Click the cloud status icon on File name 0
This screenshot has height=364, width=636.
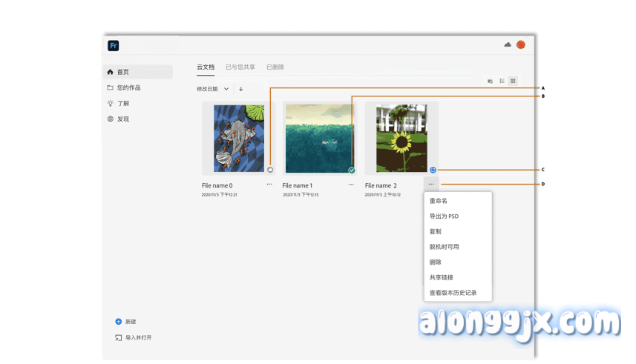click(270, 170)
